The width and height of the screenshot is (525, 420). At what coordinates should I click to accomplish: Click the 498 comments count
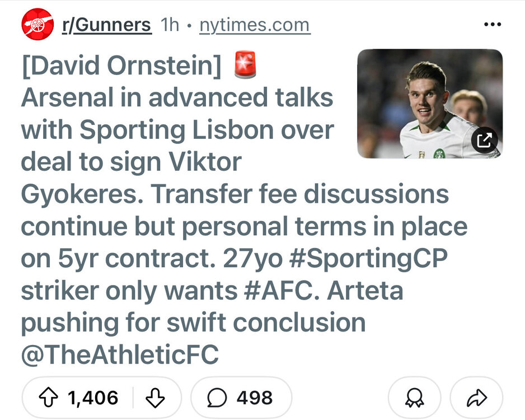pyautogui.click(x=254, y=398)
